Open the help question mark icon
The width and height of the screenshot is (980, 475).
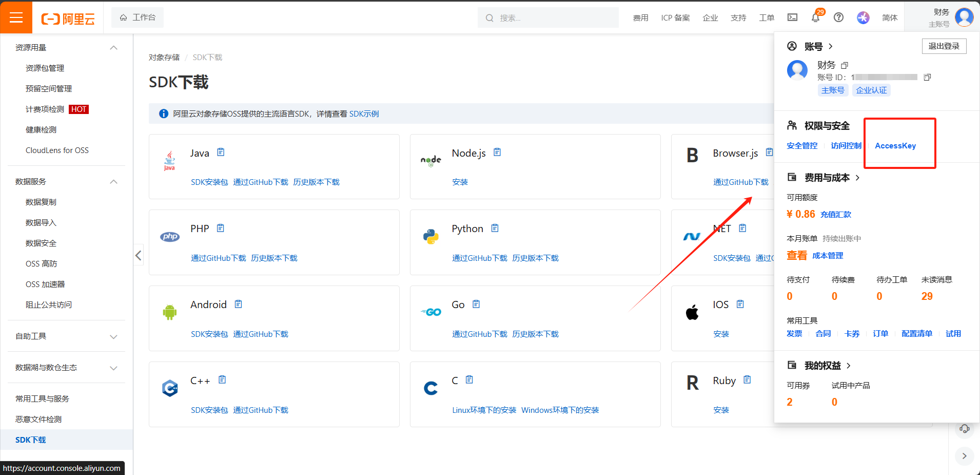[x=838, y=17]
